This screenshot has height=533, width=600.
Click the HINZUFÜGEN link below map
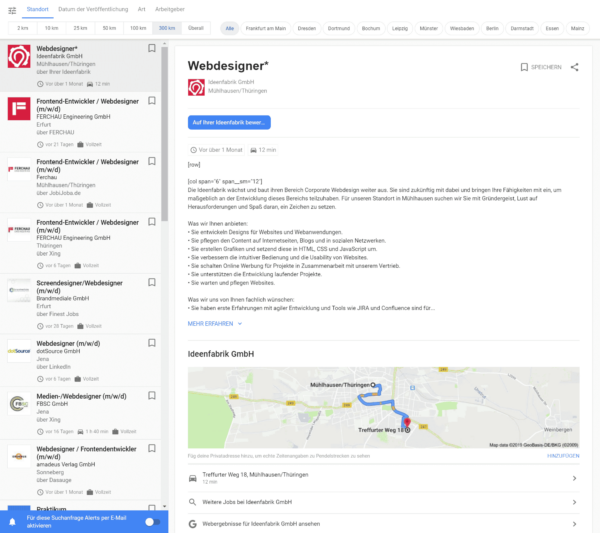[x=562, y=455]
